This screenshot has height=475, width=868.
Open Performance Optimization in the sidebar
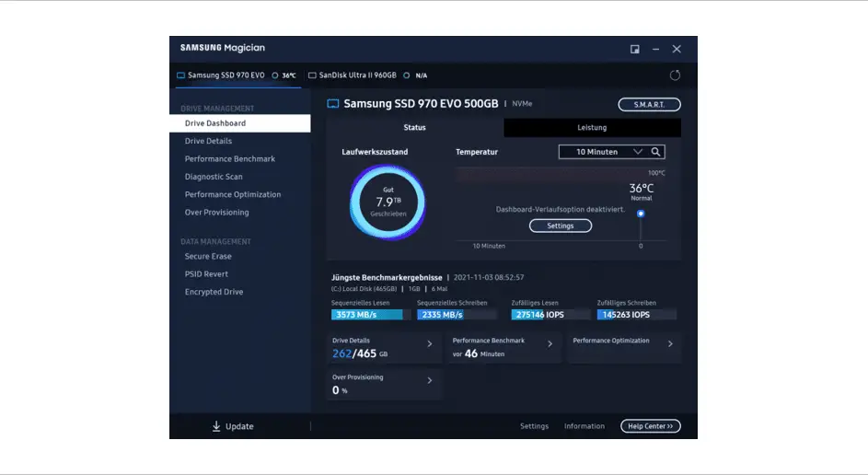tap(239, 194)
